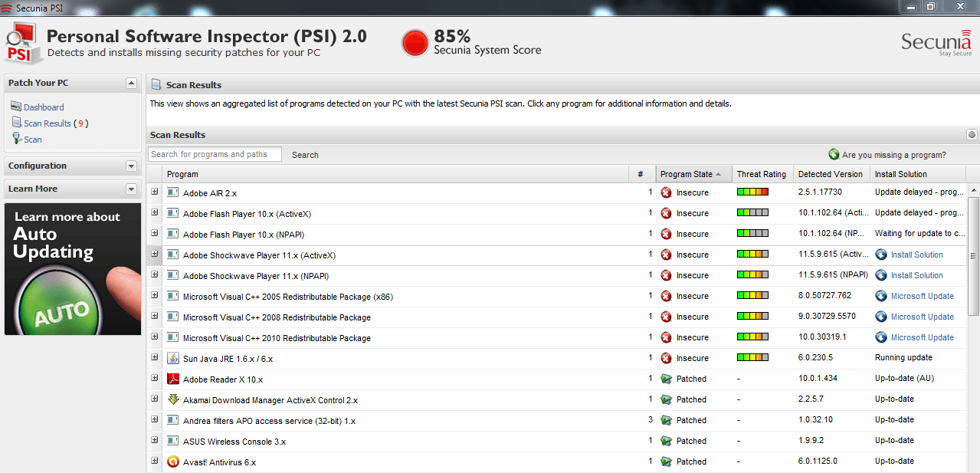Open the Scan Results link in sidebar

48,123
